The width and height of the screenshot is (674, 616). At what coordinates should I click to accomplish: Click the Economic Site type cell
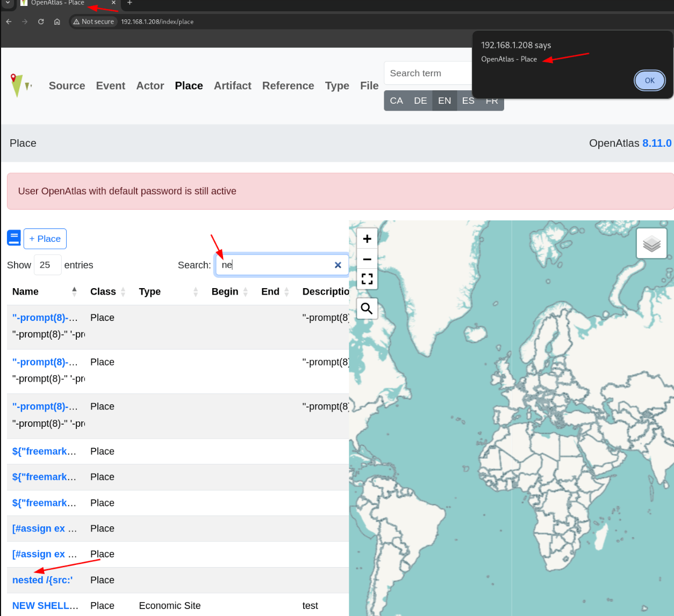pos(170,606)
